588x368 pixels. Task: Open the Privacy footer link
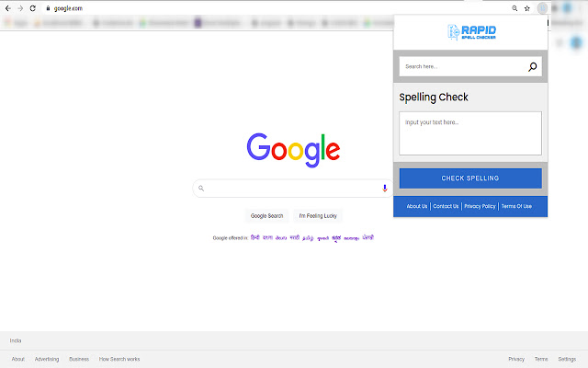pyautogui.click(x=516, y=359)
